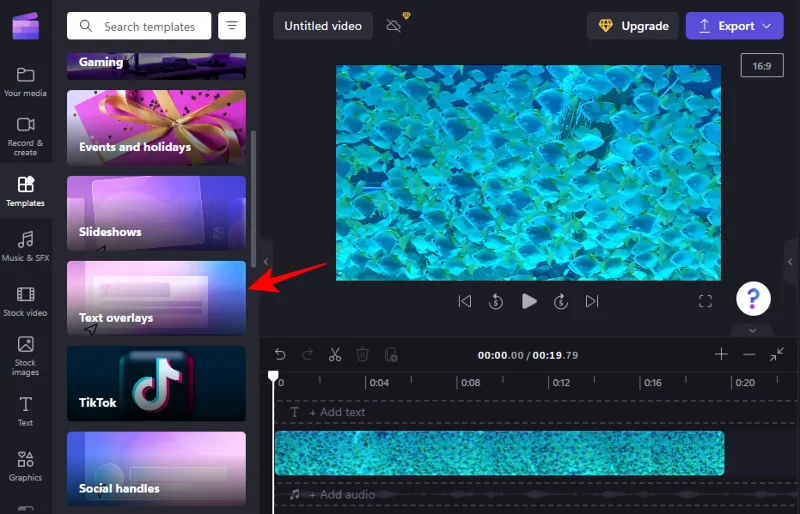Open the help question mark button
800x514 pixels.
tap(754, 299)
